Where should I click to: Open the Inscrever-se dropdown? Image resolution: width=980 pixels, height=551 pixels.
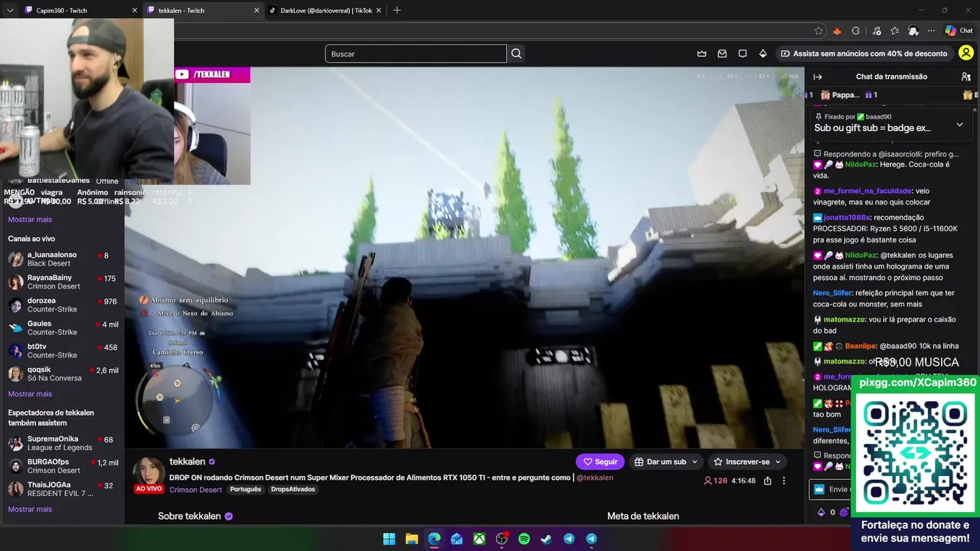coord(746,461)
